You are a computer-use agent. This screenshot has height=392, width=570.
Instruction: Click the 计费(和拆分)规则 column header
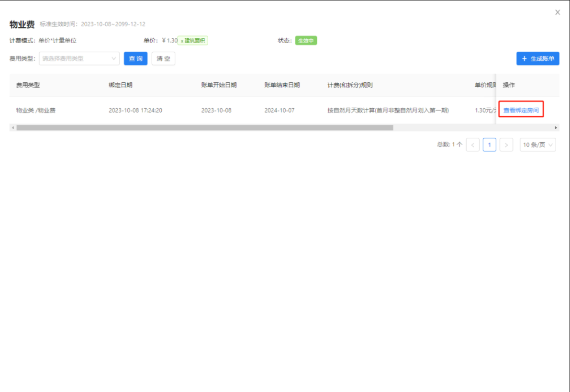pyautogui.click(x=350, y=85)
